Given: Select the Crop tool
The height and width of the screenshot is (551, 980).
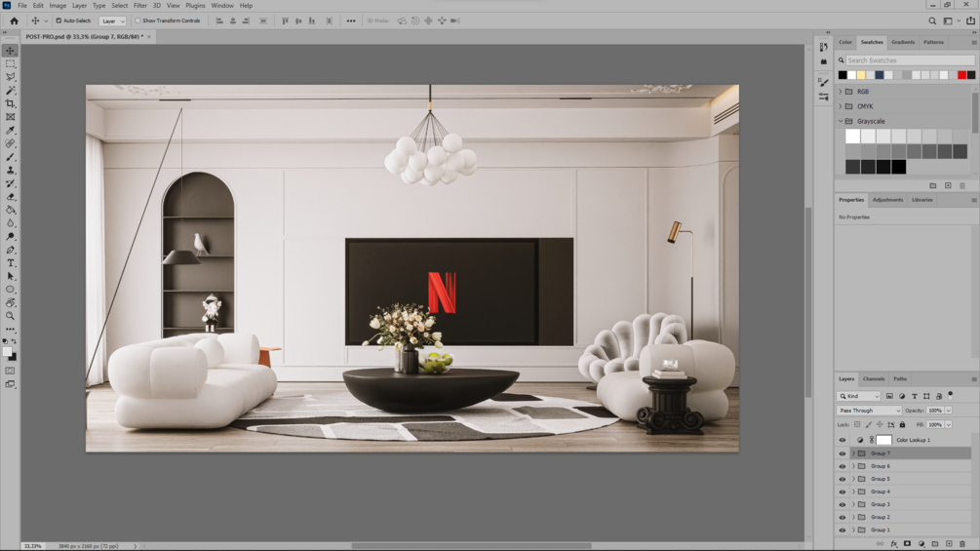Looking at the screenshot, I should tap(10, 103).
